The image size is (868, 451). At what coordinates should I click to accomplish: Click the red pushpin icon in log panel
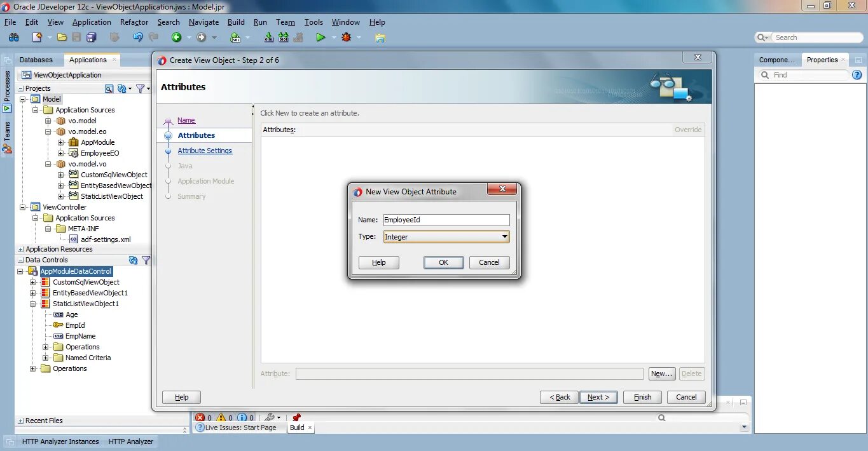(x=296, y=417)
